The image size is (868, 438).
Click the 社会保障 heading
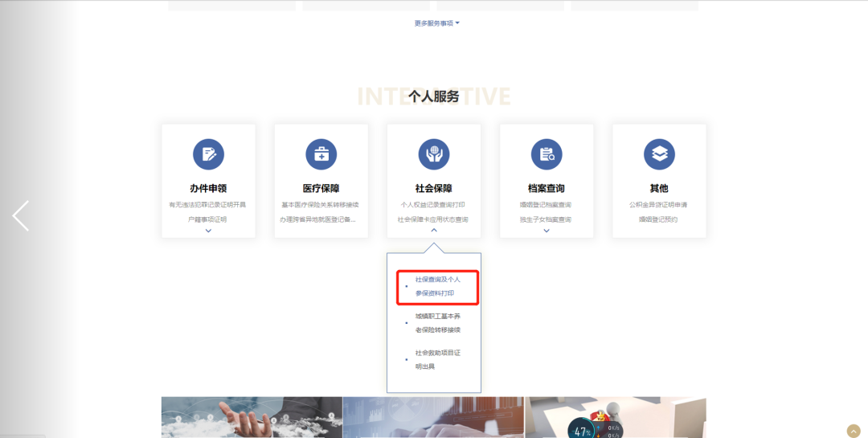(434, 188)
